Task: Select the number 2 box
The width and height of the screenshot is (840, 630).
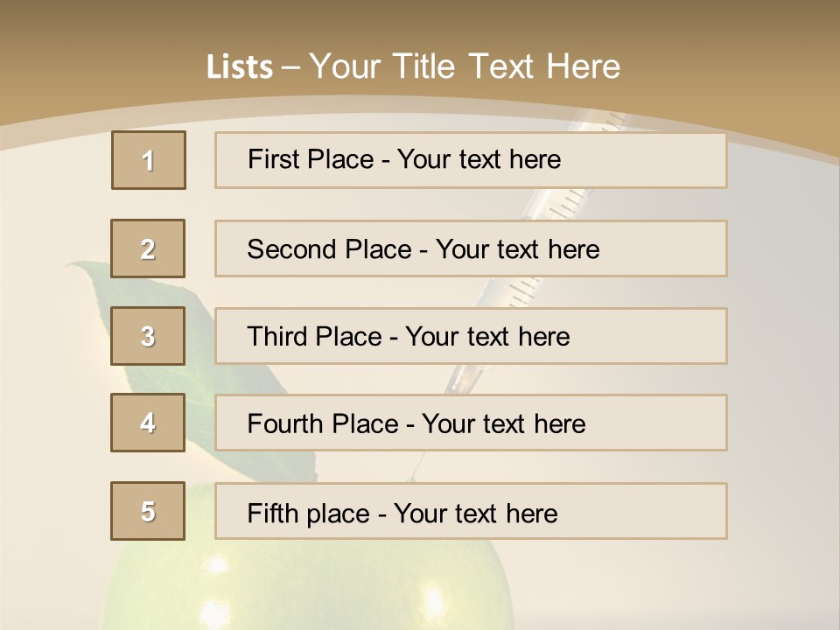Action: [148, 248]
